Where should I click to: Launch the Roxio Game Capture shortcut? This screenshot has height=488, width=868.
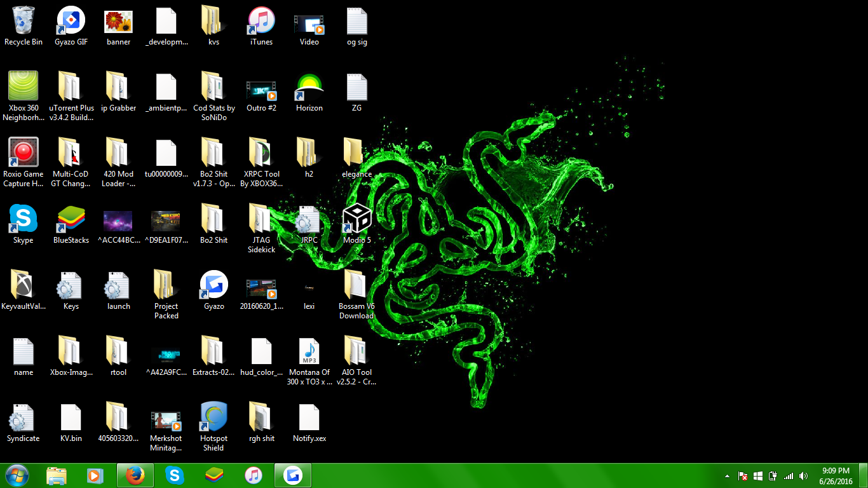tap(24, 163)
